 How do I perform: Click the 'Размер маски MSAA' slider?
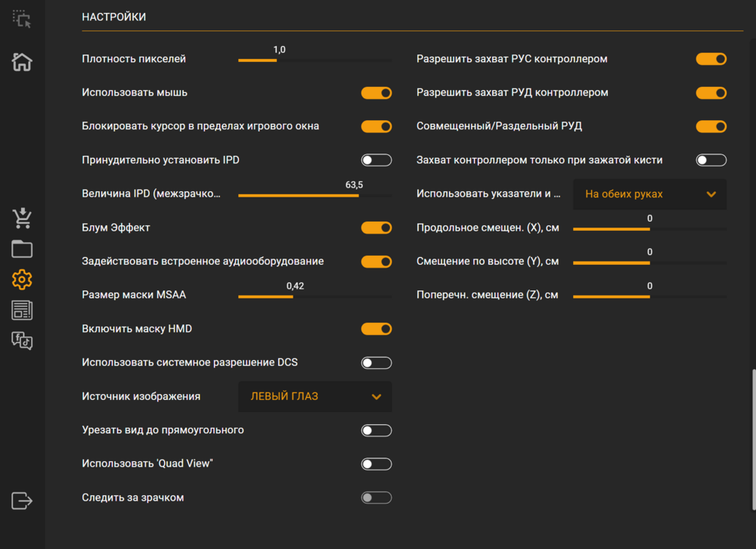[314, 296]
